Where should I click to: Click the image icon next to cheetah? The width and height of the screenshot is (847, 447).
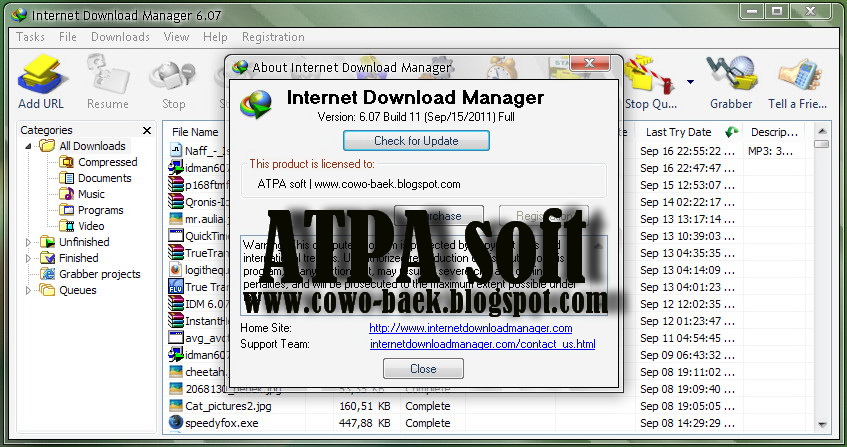point(176,371)
